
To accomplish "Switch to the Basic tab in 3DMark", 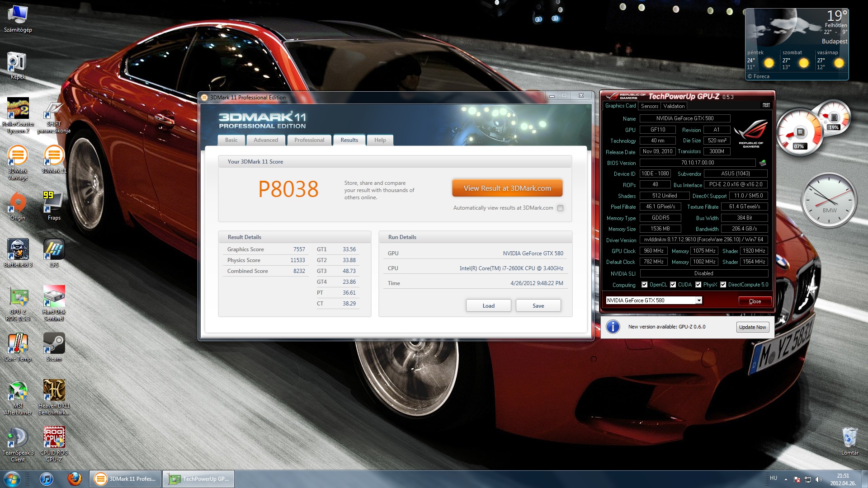I will pyautogui.click(x=231, y=140).
